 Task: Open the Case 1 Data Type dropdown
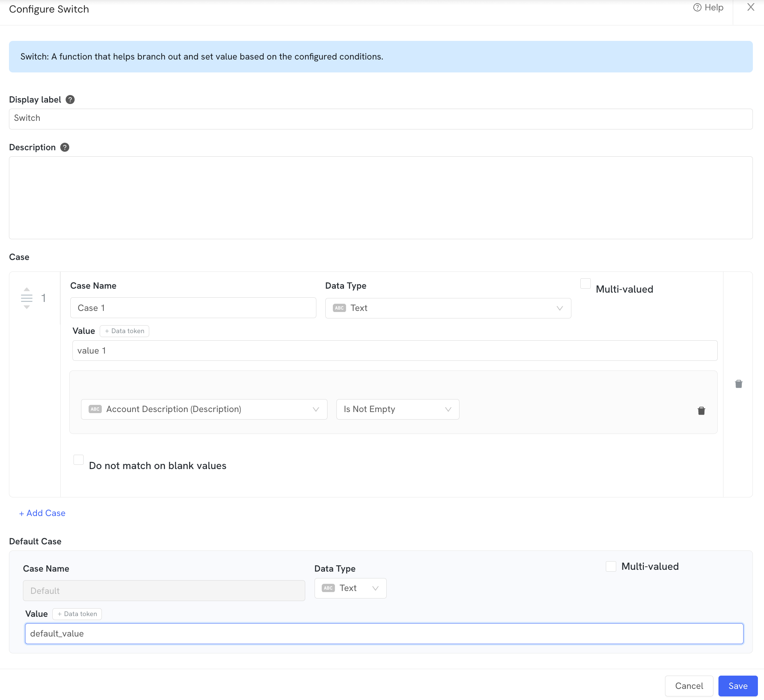448,308
